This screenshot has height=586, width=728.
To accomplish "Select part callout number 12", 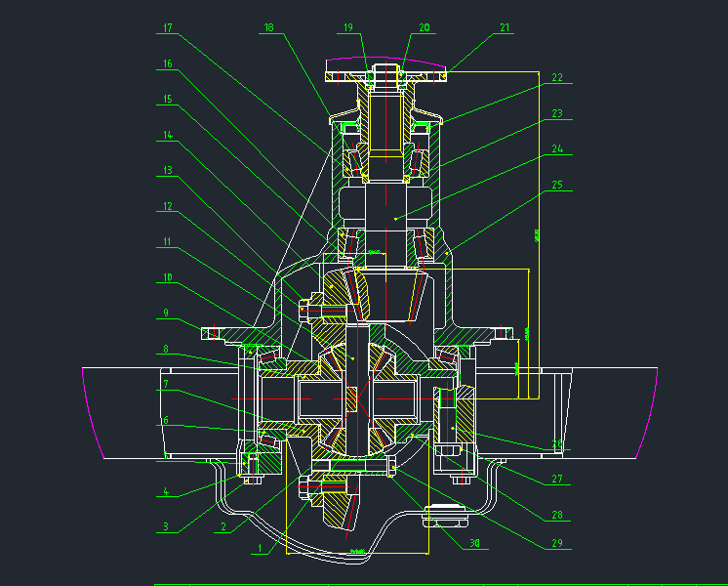I will pos(168,206).
